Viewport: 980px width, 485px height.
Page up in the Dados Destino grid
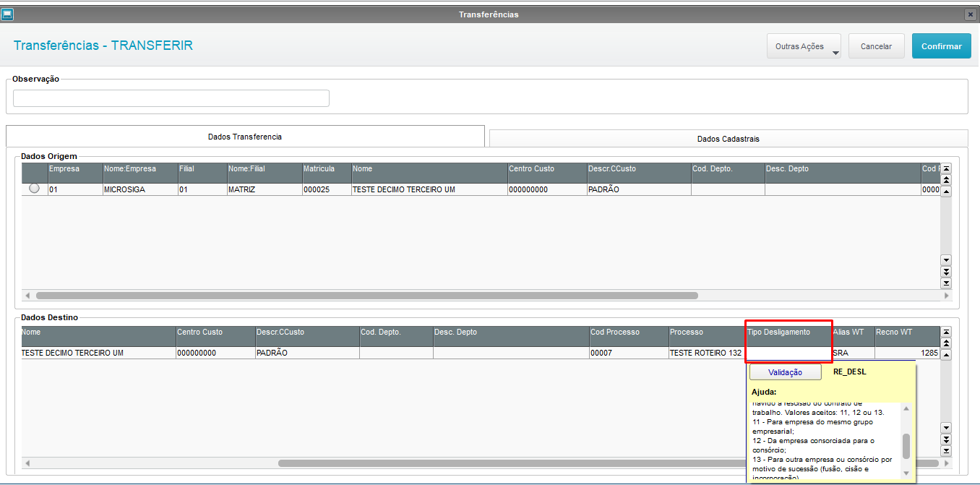[x=946, y=343]
